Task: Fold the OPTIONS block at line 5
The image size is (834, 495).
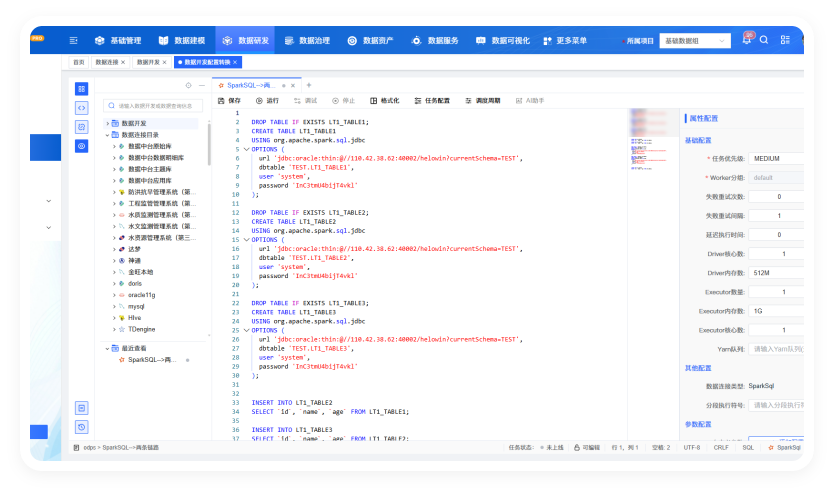Action: tap(246, 149)
